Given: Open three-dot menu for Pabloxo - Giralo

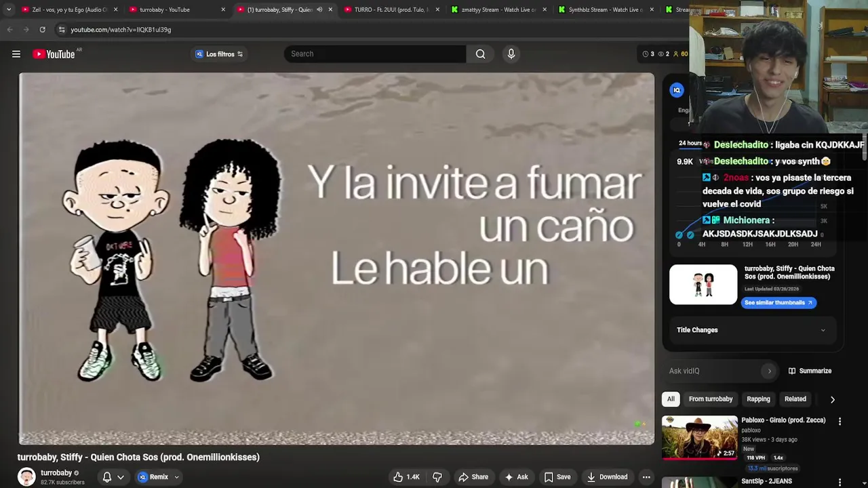Looking at the screenshot, I should 840,422.
